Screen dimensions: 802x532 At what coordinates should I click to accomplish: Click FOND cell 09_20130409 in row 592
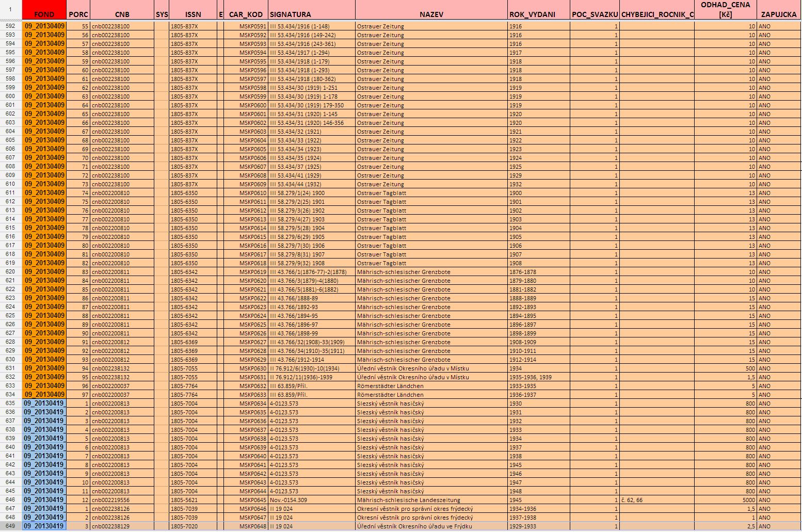(x=44, y=26)
